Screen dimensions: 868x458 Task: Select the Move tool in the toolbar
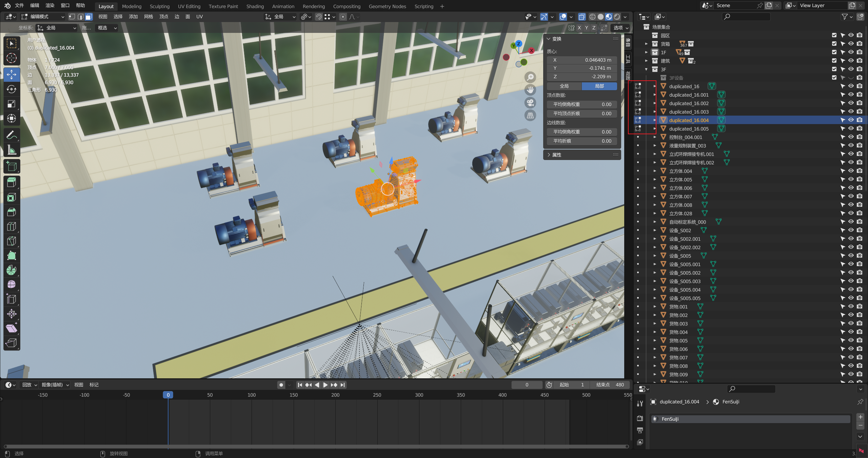coord(12,75)
